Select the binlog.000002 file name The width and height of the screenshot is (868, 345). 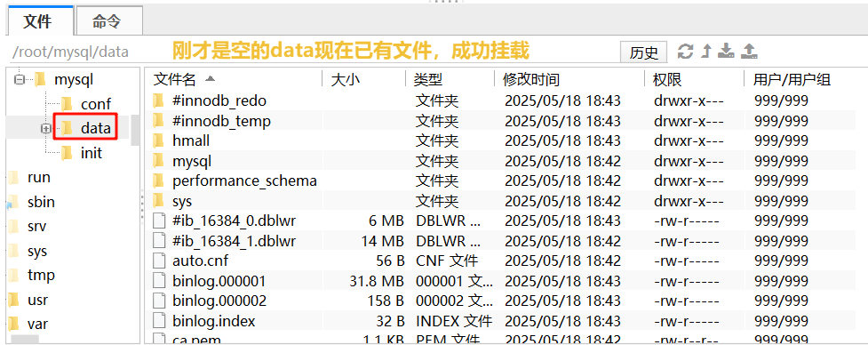pos(219,301)
